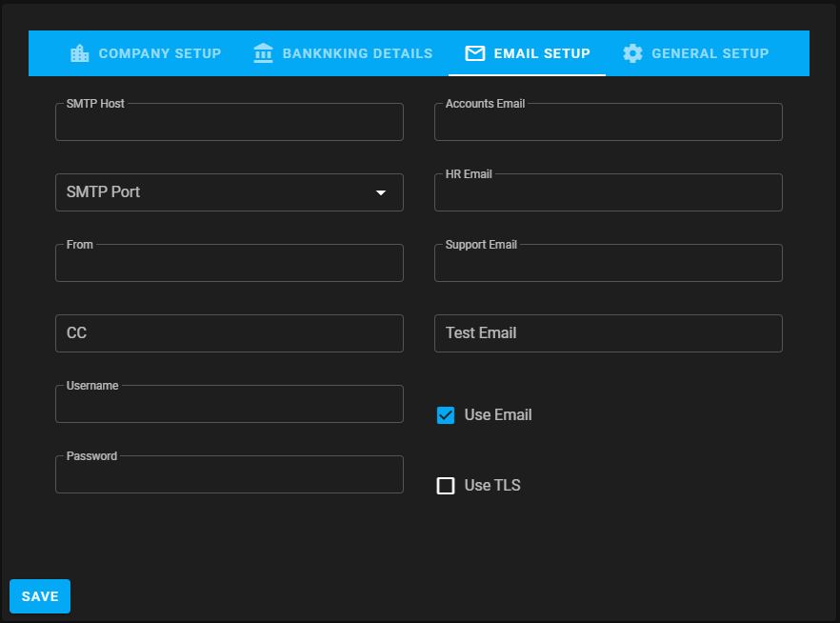Expand the SMTP Port dropdown arrow
The width and height of the screenshot is (840, 623).
point(381,192)
